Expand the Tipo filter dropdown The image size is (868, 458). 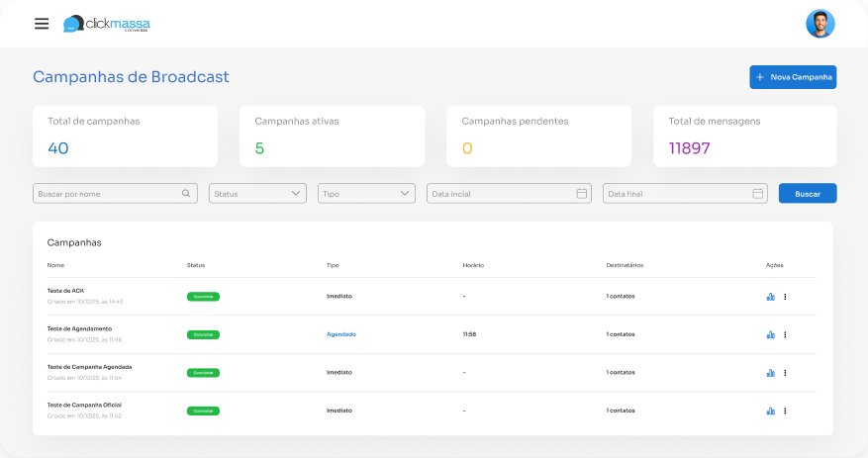coord(366,194)
